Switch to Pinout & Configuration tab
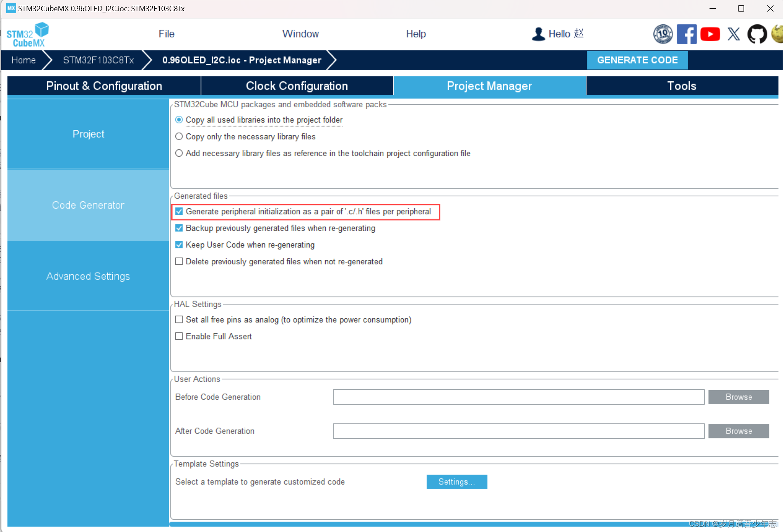The image size is (783, 532). (x=104, y=86)
